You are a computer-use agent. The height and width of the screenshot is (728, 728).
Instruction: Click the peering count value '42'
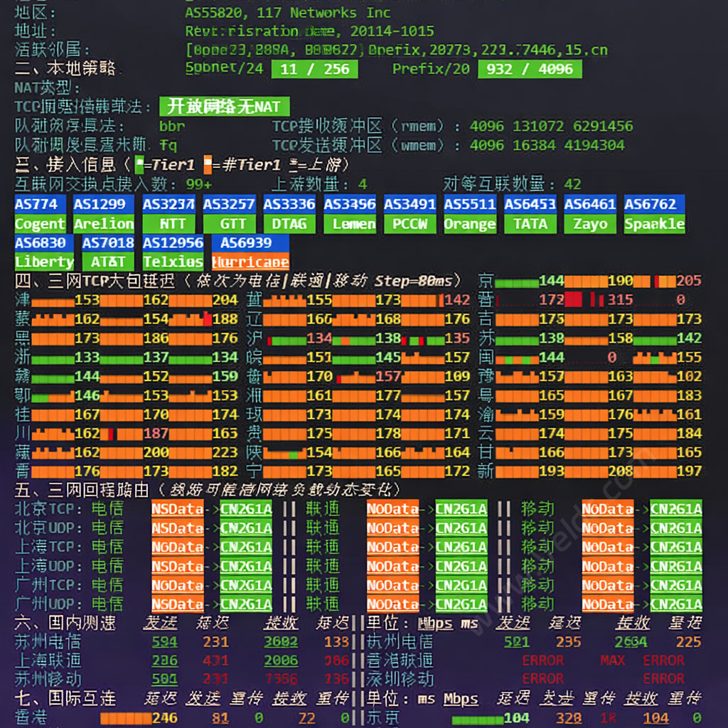(572, 184)
